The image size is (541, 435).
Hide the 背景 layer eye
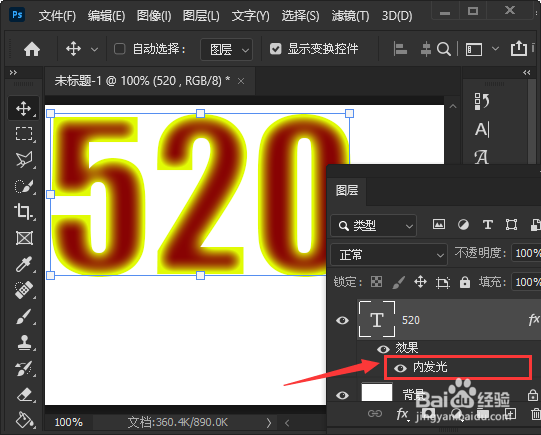pos(342,395)
